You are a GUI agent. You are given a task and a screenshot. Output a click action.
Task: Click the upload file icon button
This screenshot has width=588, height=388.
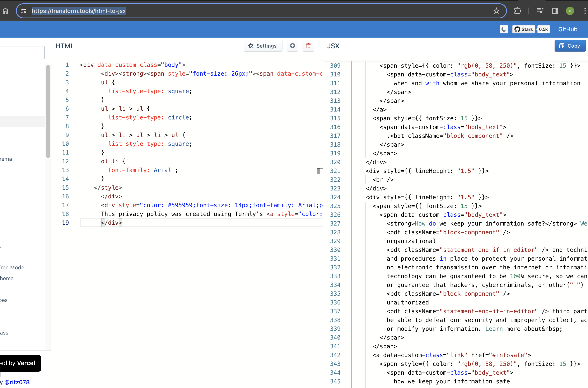click(292, 46)
